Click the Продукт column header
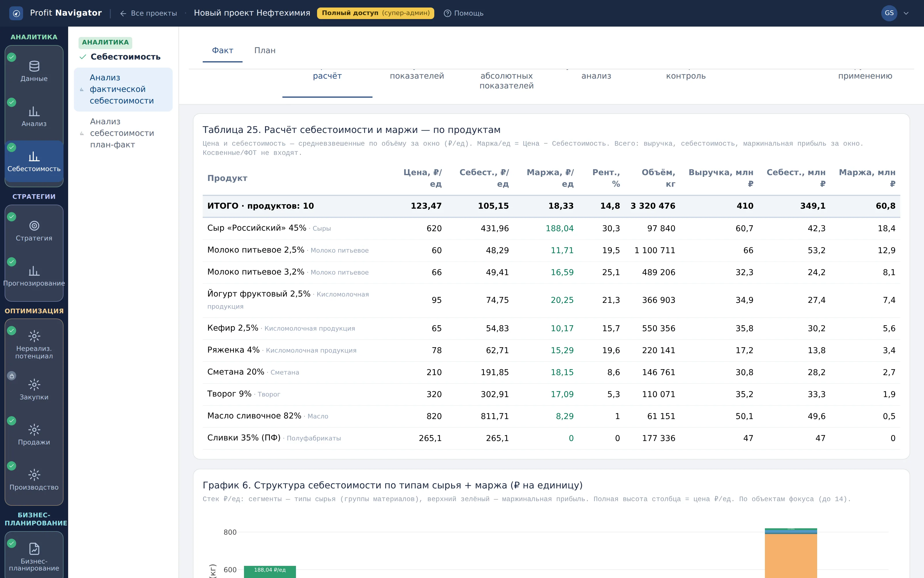The height and width of the screenshot is (578, 924). pyautogui.click(x=227, y=178)
